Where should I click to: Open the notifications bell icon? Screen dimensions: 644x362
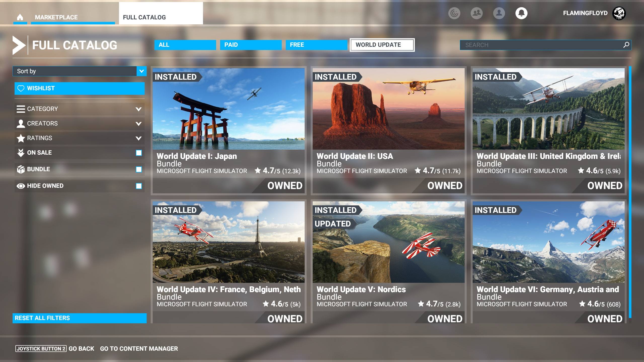(521, 13)
